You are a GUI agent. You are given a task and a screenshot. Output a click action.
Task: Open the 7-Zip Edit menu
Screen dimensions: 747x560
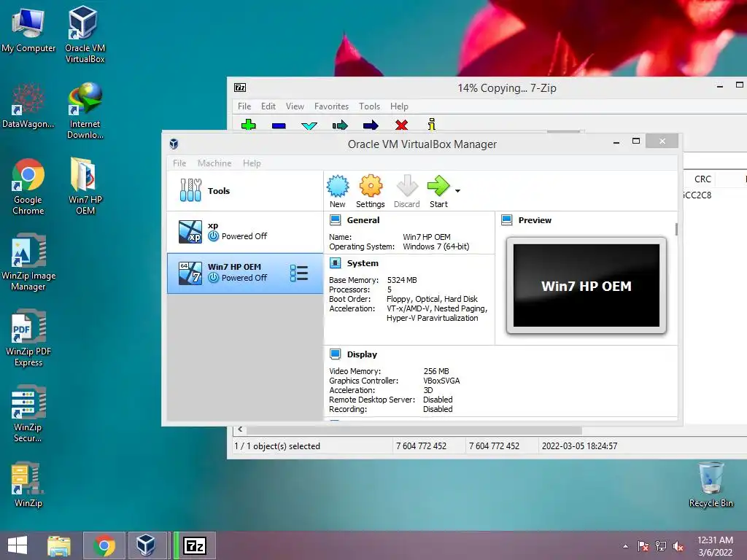click(268, 106)
